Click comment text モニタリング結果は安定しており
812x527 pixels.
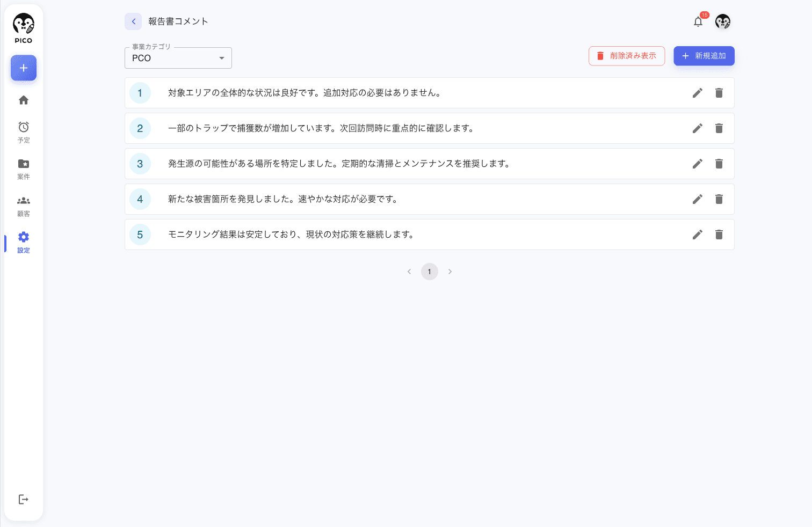coord(233,235)
